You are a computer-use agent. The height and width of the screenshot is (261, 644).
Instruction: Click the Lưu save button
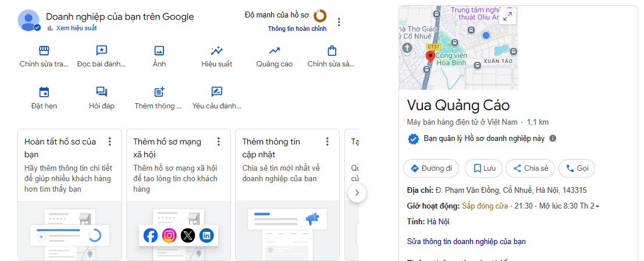(x=483, y=168)
